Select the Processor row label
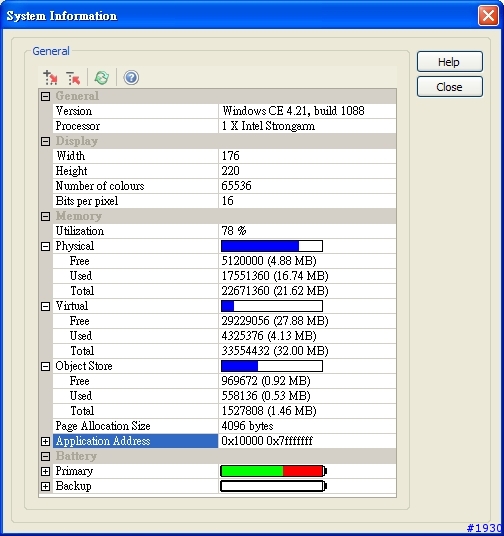 [78, 126]
